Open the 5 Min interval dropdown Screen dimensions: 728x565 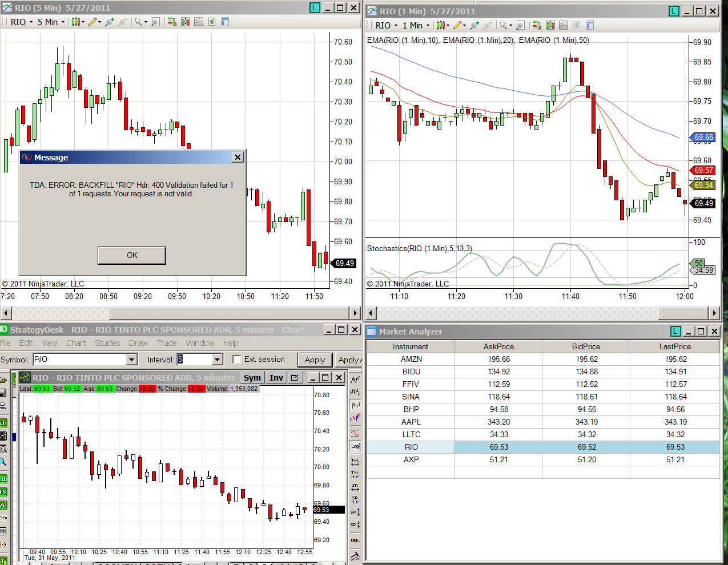pos(51,22)
